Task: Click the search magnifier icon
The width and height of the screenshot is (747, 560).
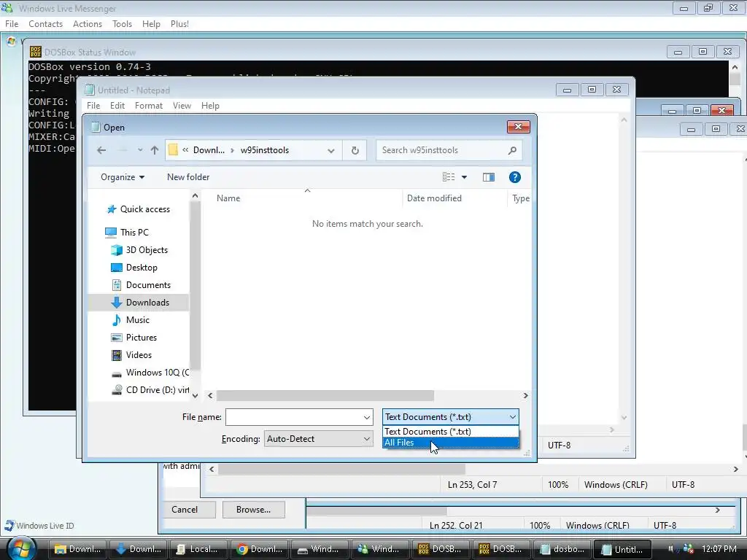Action: coord(512,150)
